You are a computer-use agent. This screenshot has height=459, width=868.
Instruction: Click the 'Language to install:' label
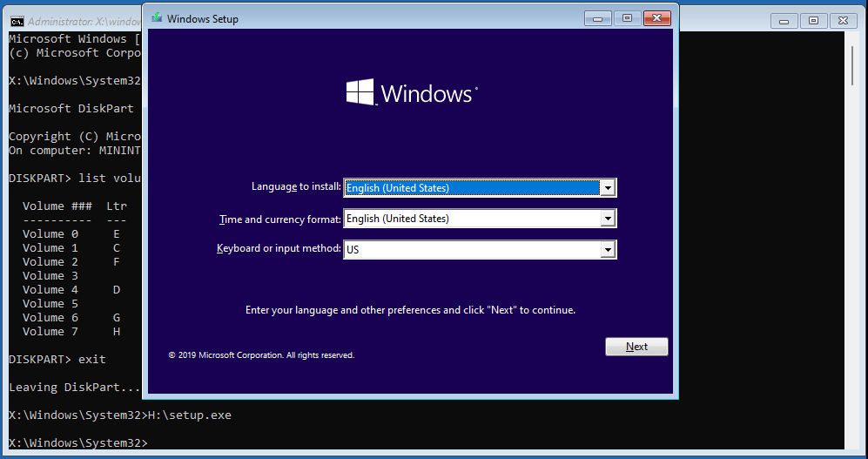click(x=296, y=186)
